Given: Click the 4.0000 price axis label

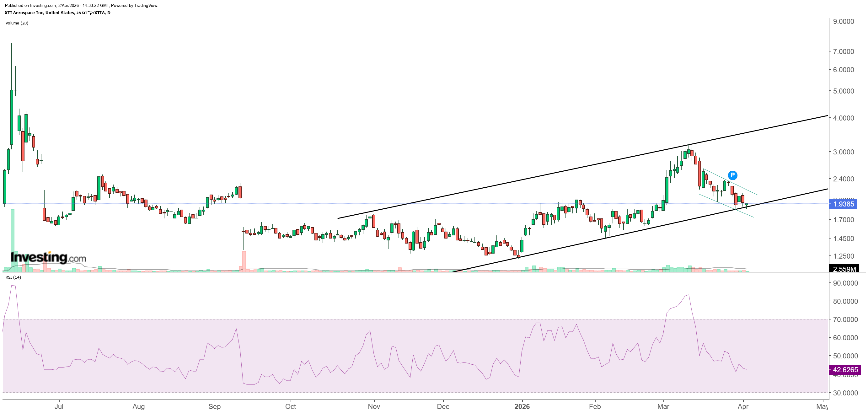Looking at the screenshot, I should [x=844, y=118].
